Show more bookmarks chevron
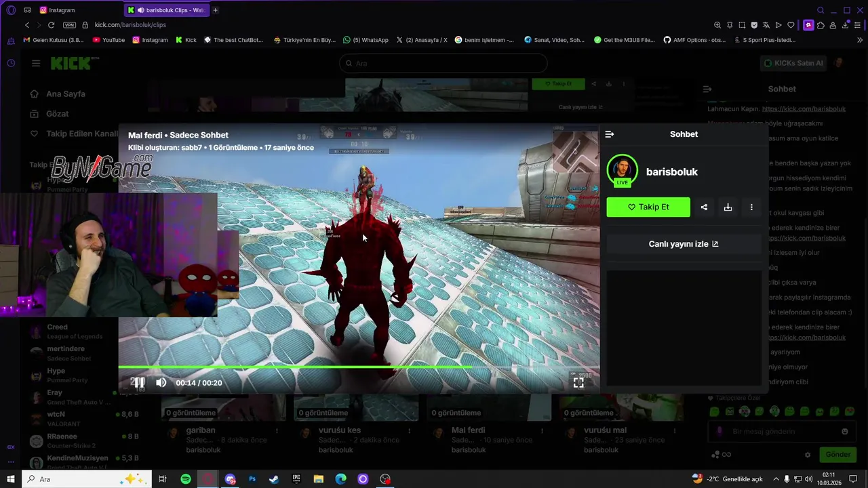Image resolution: width=868 pixels, height=488 pixels. (x=860, y=40)
